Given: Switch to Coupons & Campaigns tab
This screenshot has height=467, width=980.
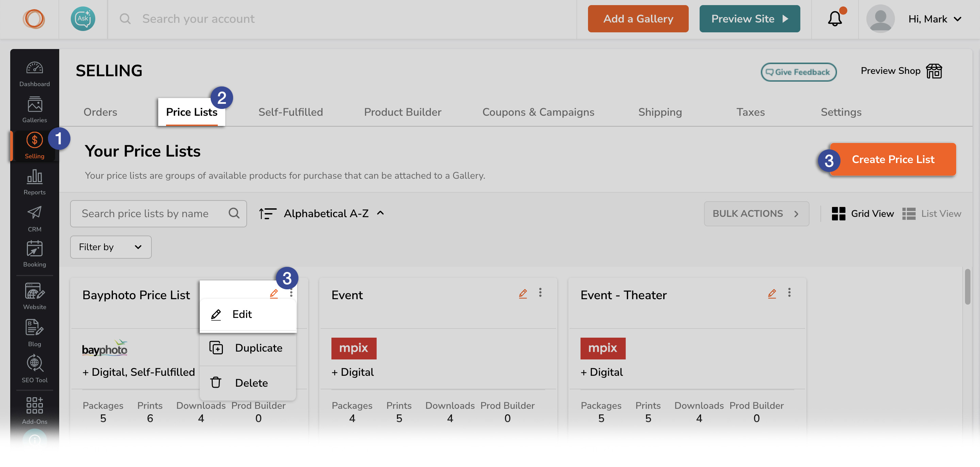Looking at the screenshot, I should click(x=538, y=112).
